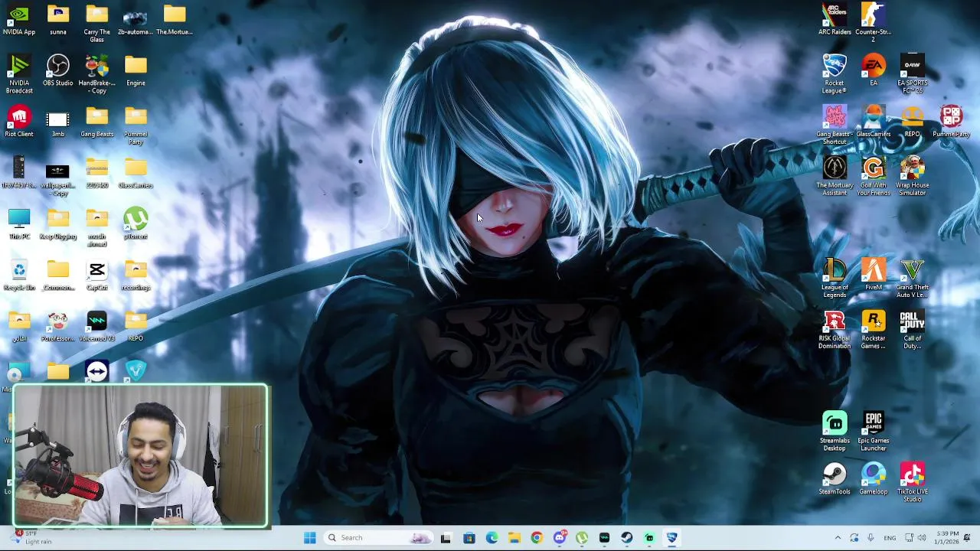
Task: Launch Microsoft Edge from the taskbar
Action: (x=492, y=538)
